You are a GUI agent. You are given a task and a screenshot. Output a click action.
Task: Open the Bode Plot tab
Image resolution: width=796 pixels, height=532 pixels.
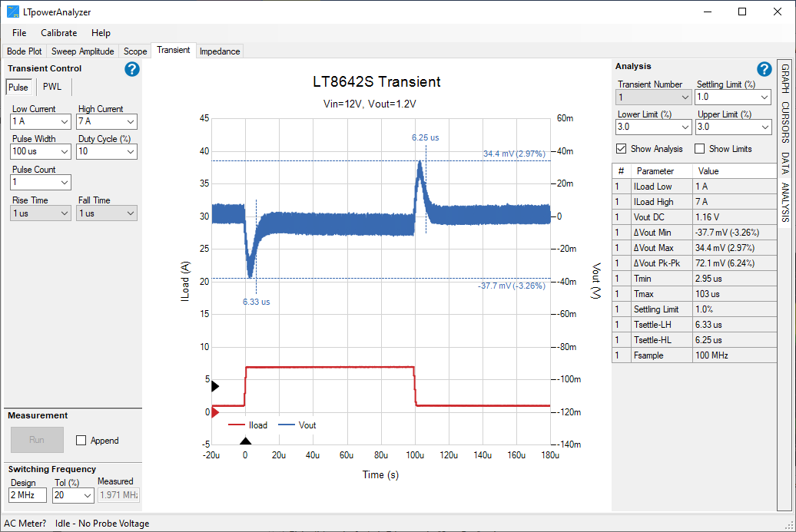(24, 51)
